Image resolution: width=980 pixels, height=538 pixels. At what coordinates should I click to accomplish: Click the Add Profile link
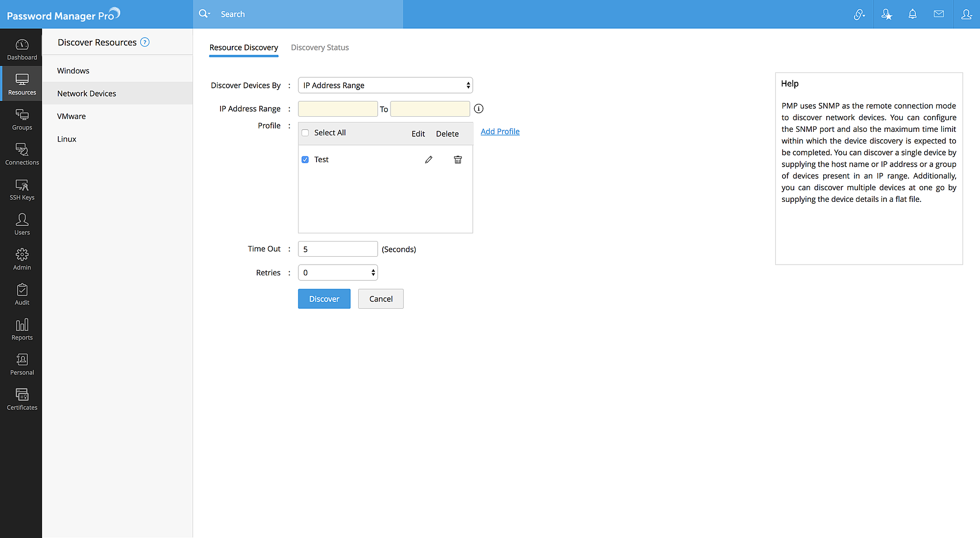[x=500, y=131]
